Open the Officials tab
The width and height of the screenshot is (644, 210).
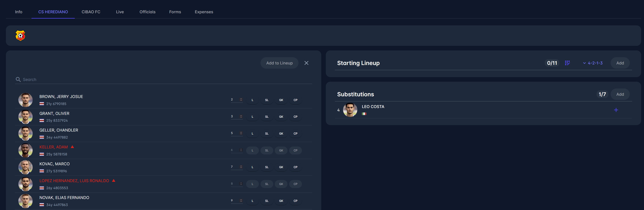147,12
